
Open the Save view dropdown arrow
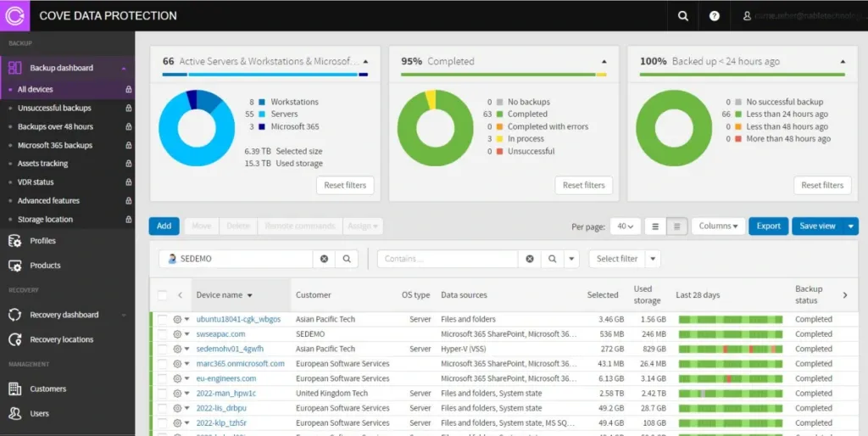click(x=851, y=226)
